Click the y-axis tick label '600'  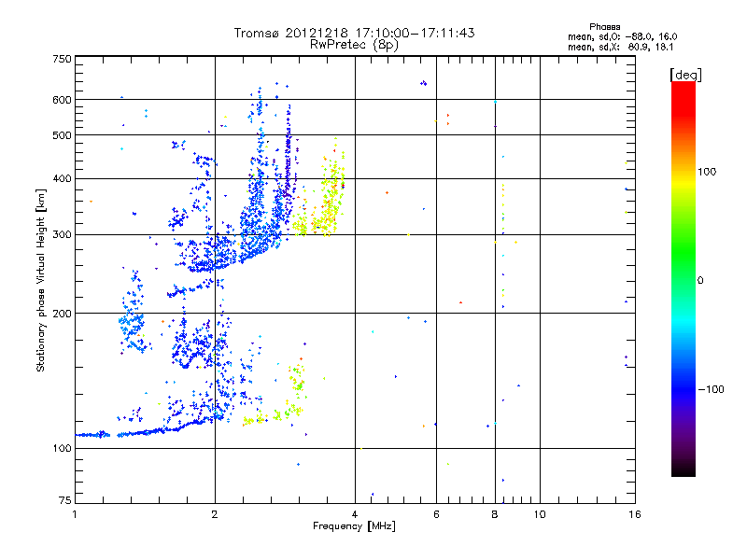62,100
